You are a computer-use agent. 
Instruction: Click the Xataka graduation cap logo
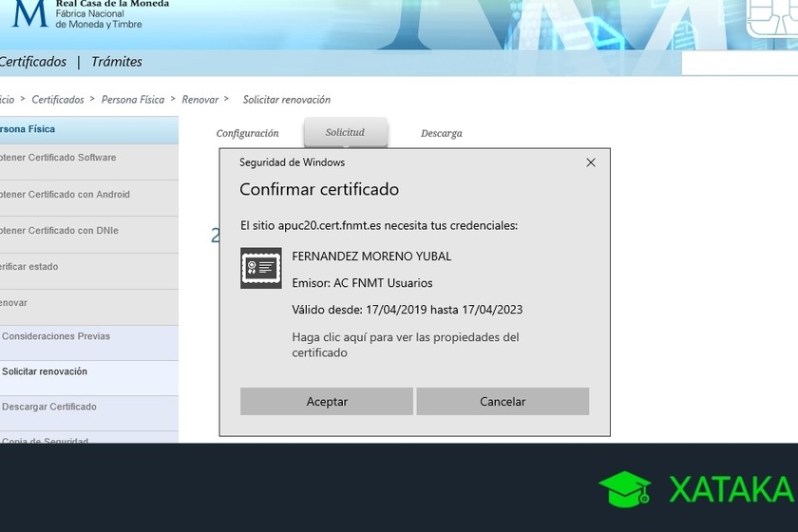tap(624, 488)
